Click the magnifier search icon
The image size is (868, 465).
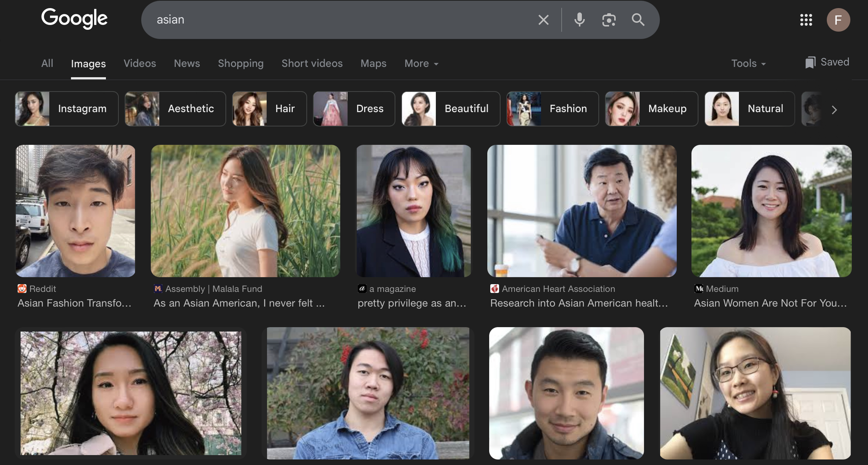point(638,20)
